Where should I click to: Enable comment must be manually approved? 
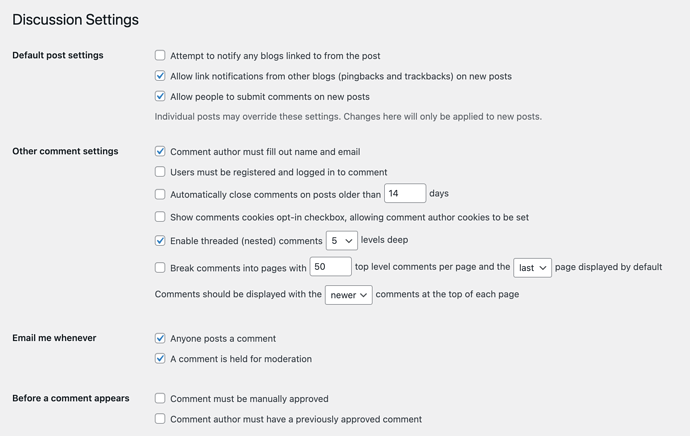click(x=160, y=399)
